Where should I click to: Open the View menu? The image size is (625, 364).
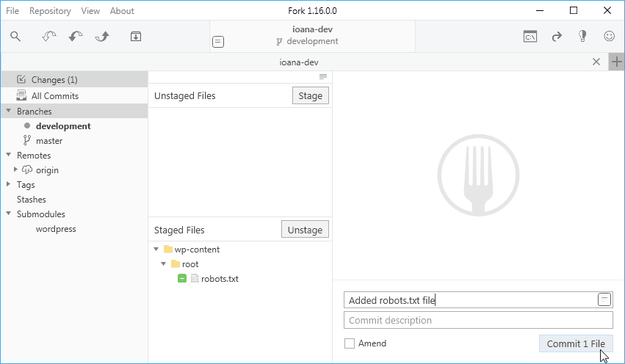tap(90, 11)
